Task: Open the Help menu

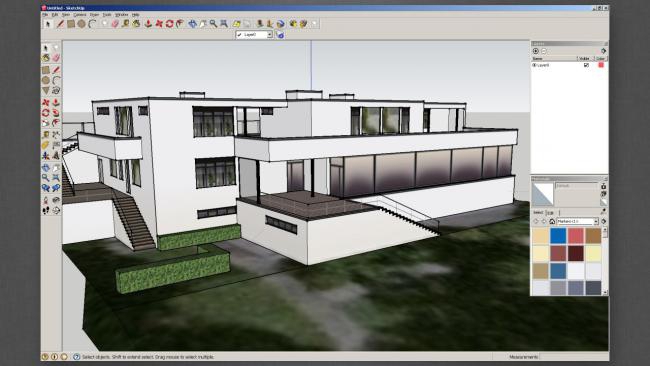Action: tap(135, 15)
